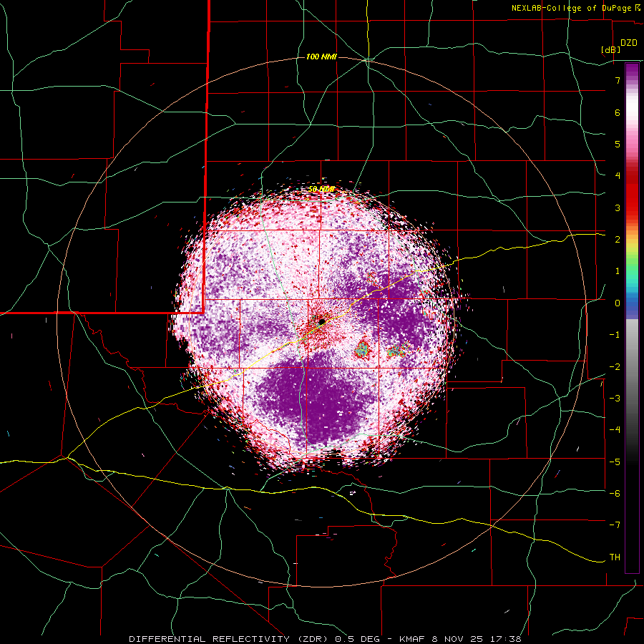Click the -2 value on the scale
The width and height of the screenshot is (644, 644).
point(615,366)
